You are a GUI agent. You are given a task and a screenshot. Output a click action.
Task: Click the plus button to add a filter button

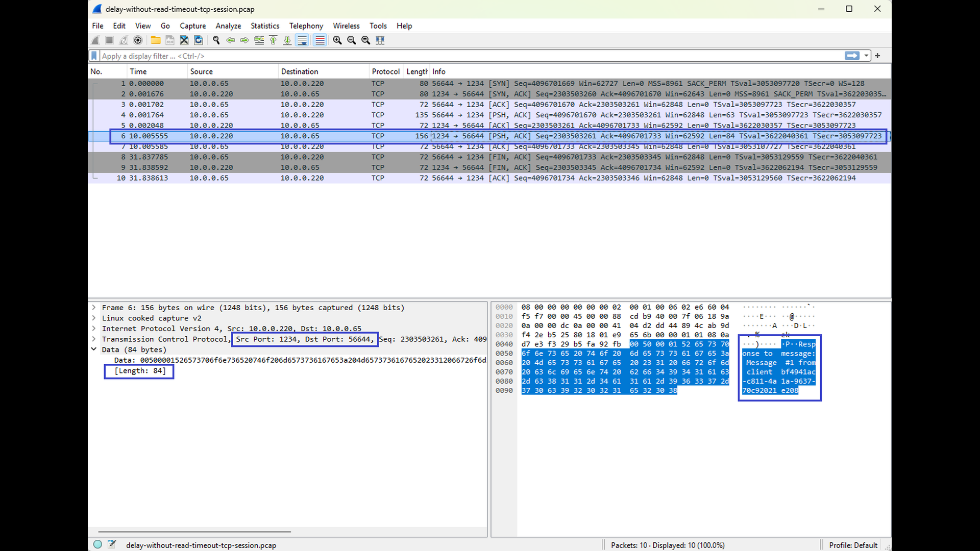click(877, 56)
